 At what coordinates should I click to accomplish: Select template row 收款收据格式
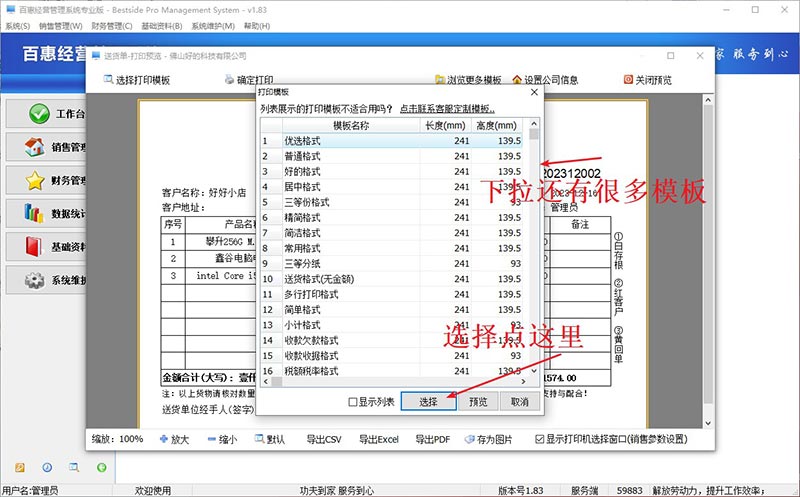tap(393, 355)
